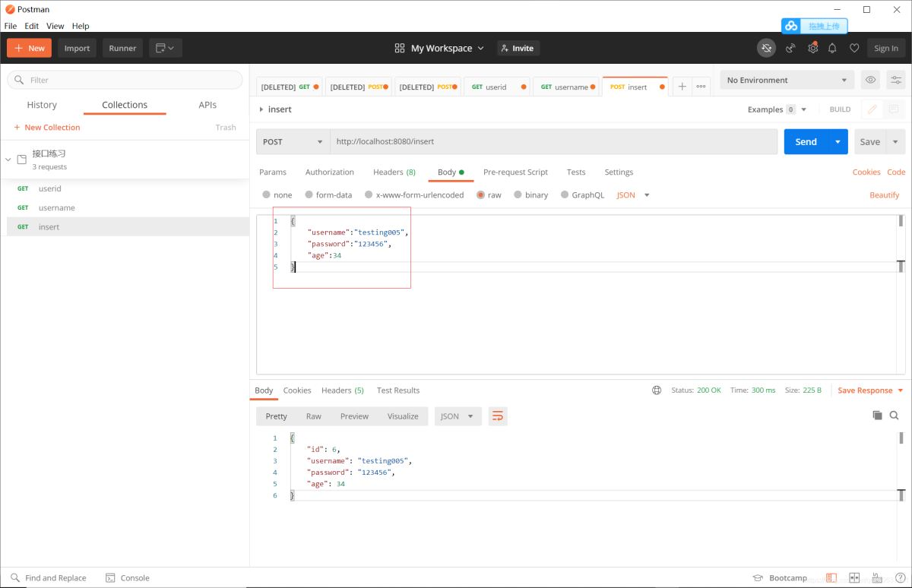This screenshot has width=912, height=588.
Task: Open the File menu
Action: 11,26
